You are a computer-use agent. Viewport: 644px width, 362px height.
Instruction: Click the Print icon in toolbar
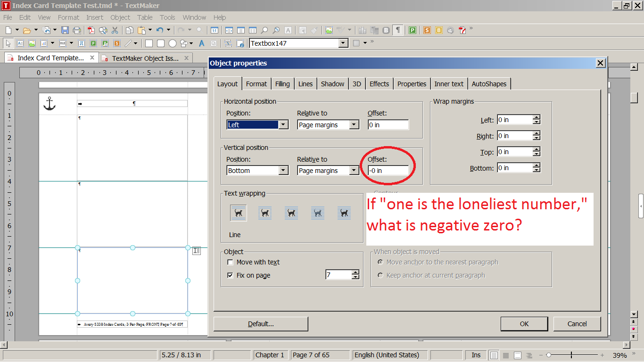tap(76, 30)
